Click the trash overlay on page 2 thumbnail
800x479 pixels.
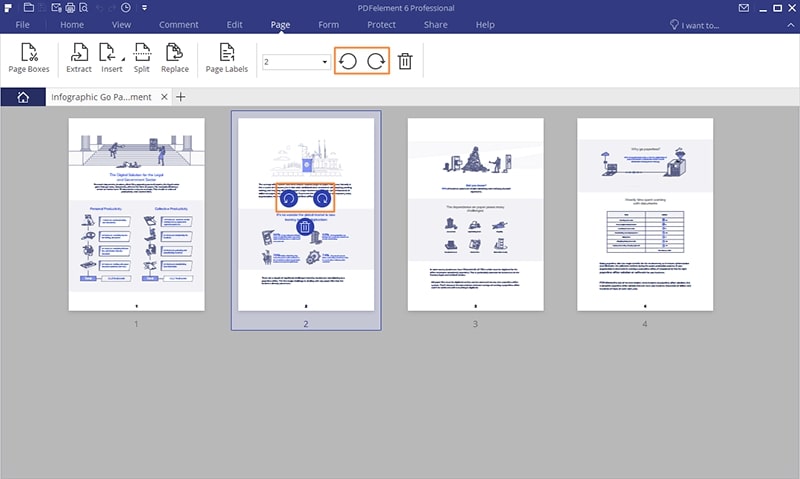click(x=305, y=228)
